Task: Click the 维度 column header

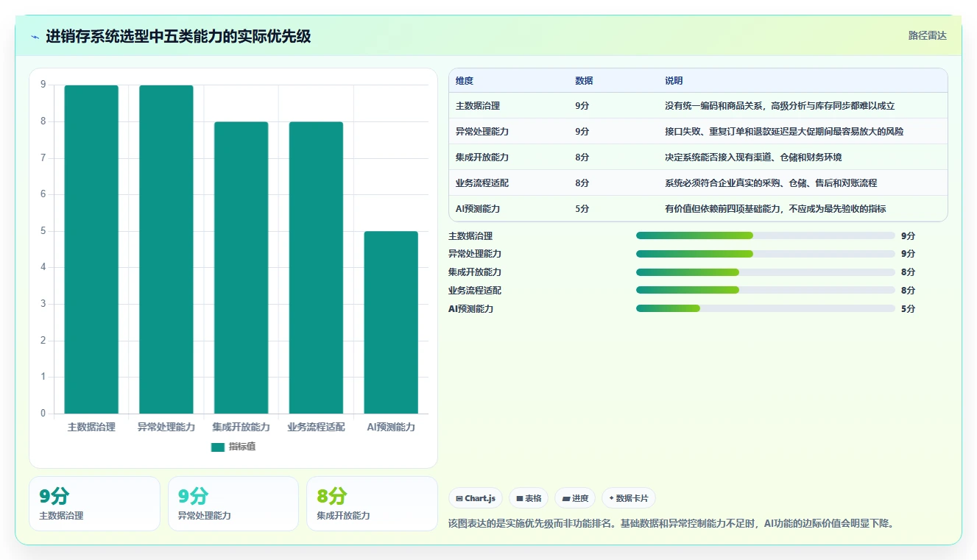Action: (465, 81)
